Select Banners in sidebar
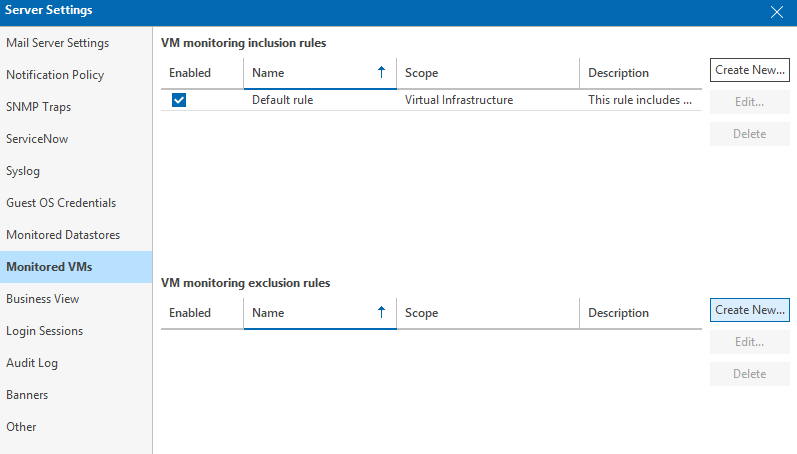The image size is (797, 454). (76, 395)
